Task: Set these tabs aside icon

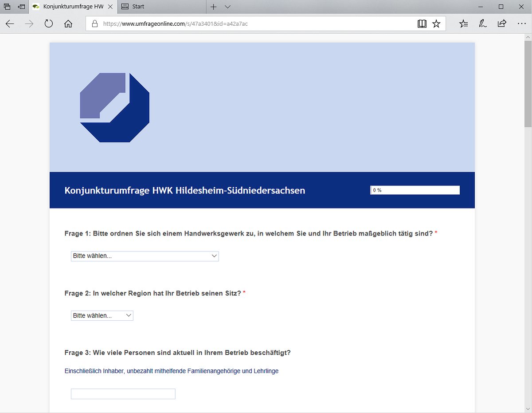Action: pyautogui.click(x=21, y=7)
